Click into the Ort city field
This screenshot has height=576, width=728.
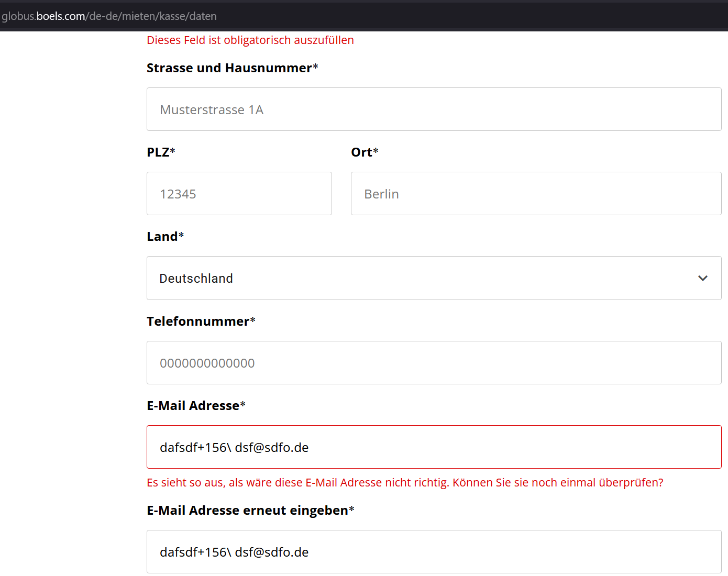coord(536,194)
